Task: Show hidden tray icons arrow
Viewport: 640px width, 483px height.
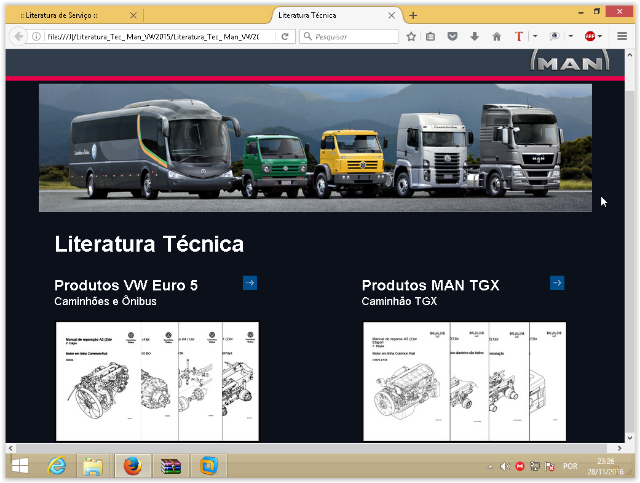Action: tap(490, 466)
